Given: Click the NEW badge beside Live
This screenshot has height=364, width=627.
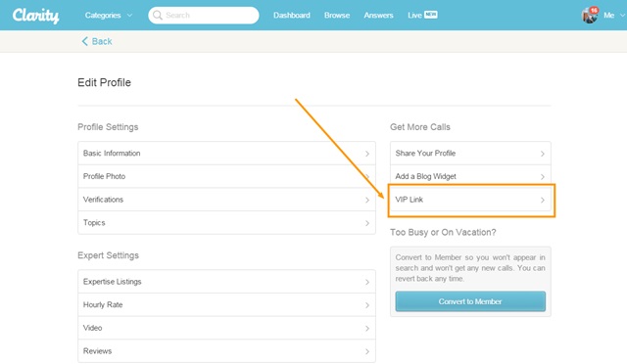Looking at the screenshot, I should tap(431, 15).
